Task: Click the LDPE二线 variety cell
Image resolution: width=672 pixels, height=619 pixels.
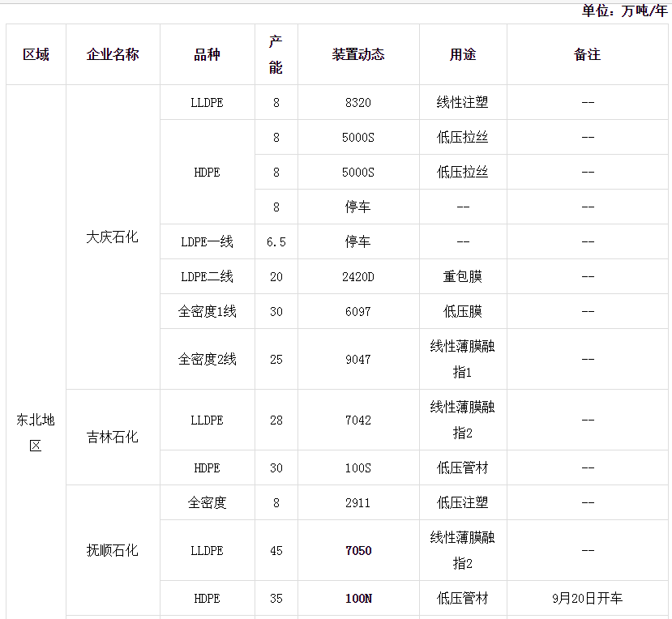Action: pos(207,277)
